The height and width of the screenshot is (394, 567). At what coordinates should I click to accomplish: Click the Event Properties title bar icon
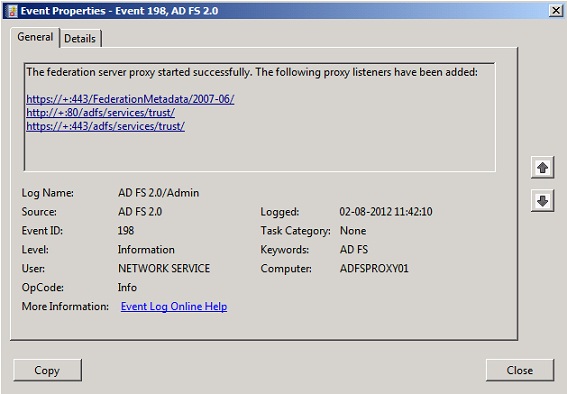[12, 10]
